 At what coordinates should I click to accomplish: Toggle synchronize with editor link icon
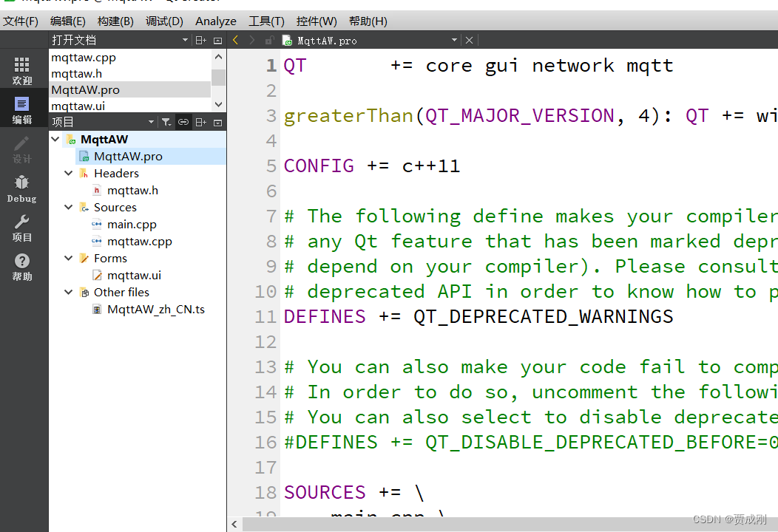point(183,122)
